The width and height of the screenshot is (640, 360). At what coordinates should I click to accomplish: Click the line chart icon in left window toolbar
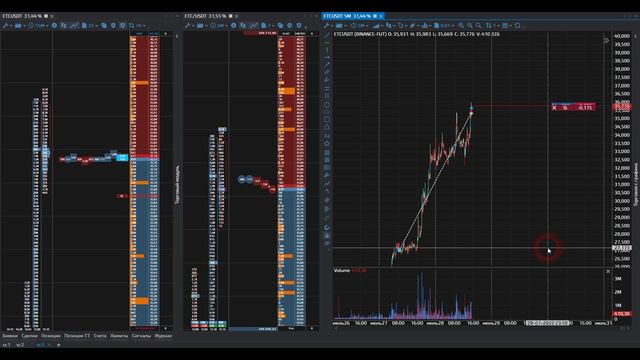[74, 25]
